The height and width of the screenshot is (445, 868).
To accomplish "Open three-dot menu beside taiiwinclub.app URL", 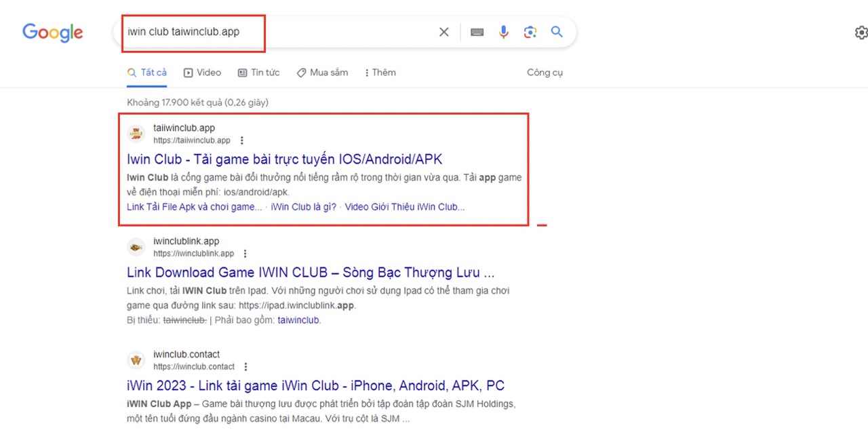I will coord(242,140).
